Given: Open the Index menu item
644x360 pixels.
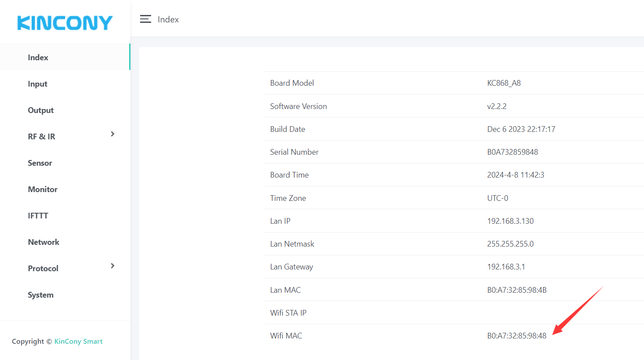Looking at the screenshot, I should tap(38, 58).
